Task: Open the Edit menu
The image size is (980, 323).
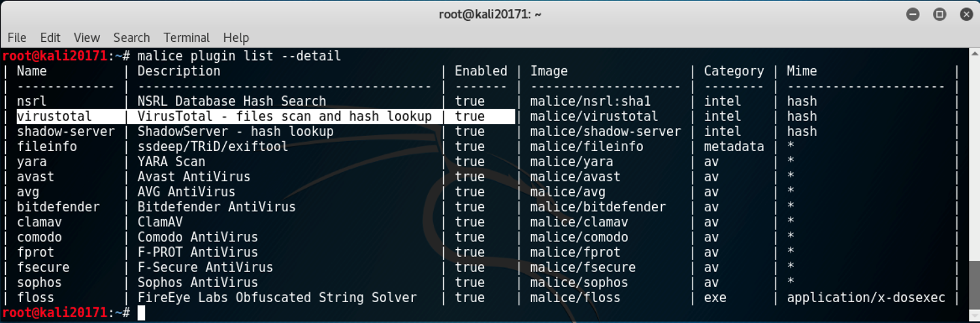Action: coord(50,37)
